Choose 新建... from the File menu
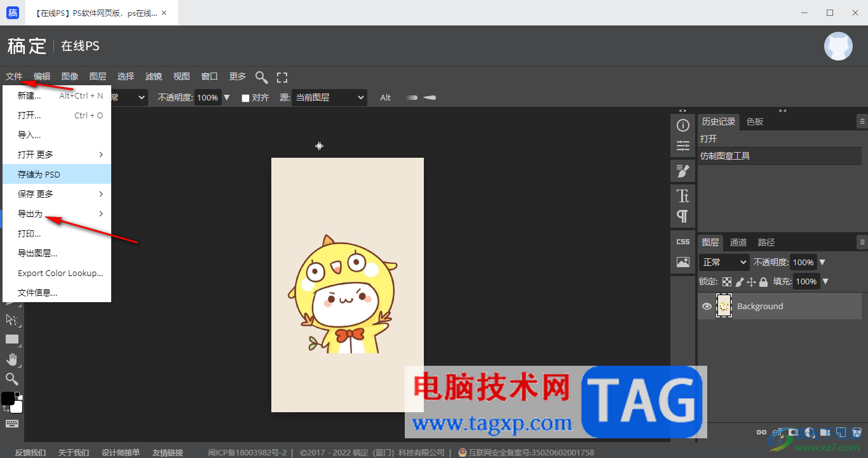 coord(57,95)
